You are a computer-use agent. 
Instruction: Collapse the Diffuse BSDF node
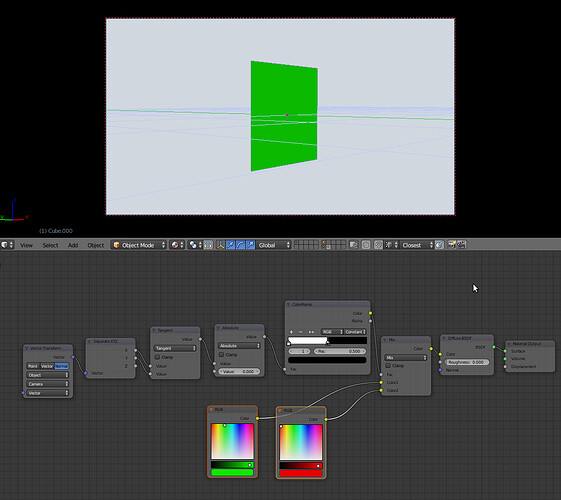pos(444,338)
